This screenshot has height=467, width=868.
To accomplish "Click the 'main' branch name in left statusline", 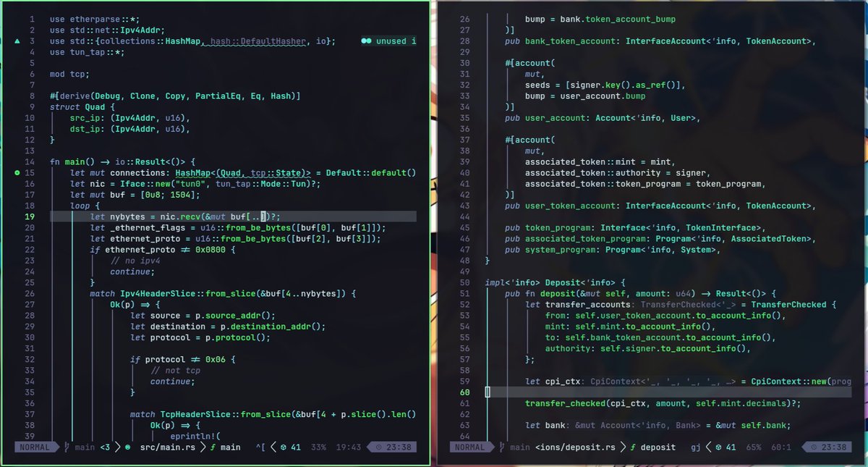I will pos(85,447).
